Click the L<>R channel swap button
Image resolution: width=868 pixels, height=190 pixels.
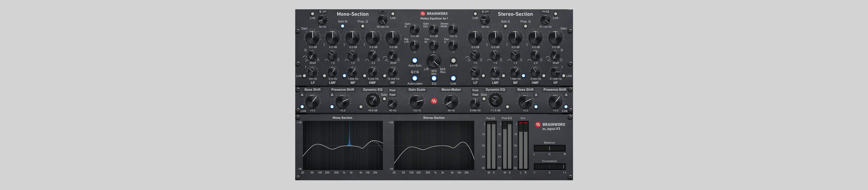pyautogui.click(x=453, y=61)
